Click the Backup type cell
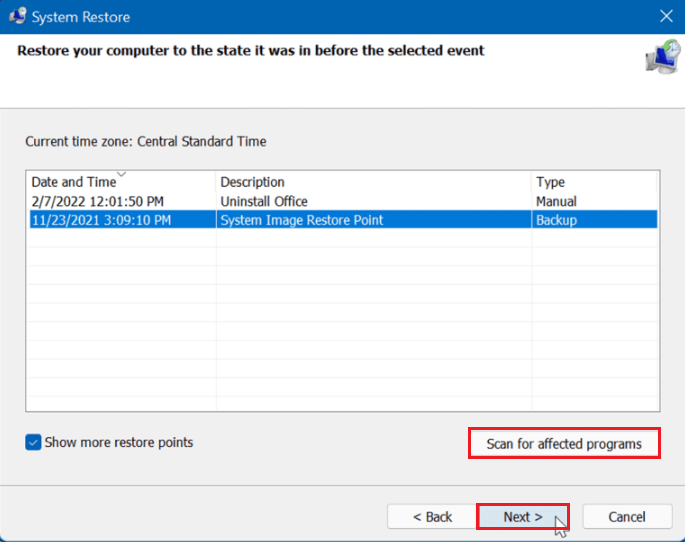Image resolution: width=685 pixels, height=542 pixels. [556, 220]
